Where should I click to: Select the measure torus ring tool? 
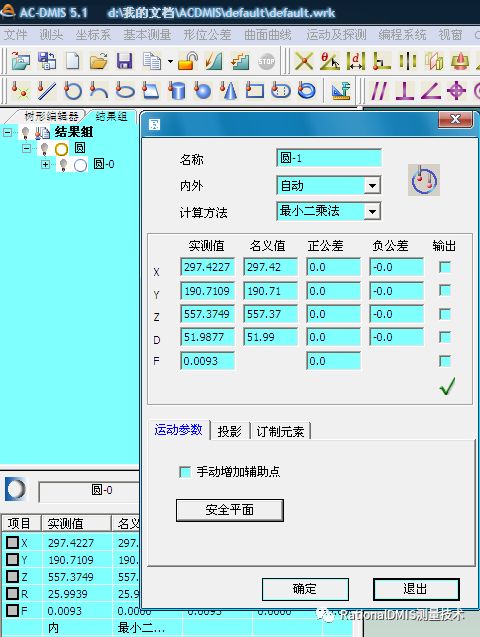coord(307,91)
